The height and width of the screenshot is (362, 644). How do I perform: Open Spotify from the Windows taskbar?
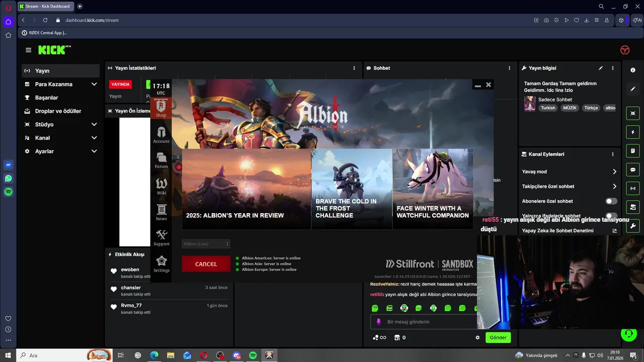pos(253,355)
